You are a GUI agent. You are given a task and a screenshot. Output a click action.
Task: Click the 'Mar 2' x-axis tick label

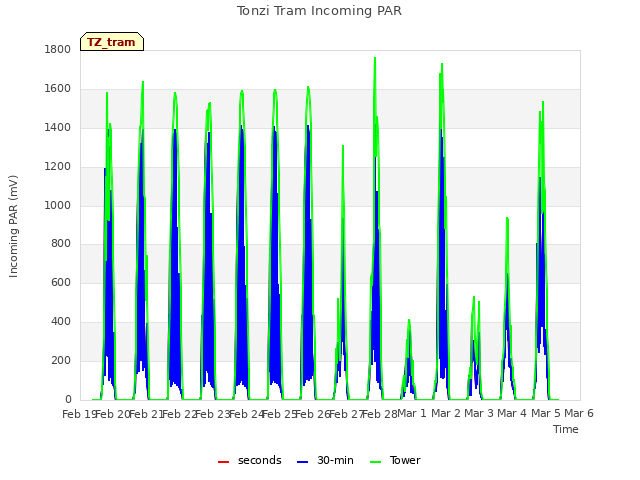pos(446,413)
